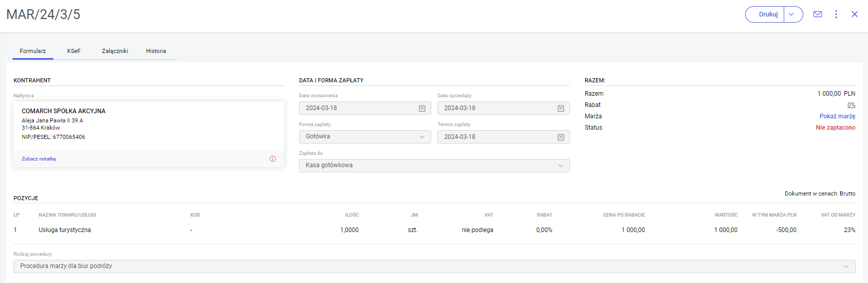This screenshot has width=868, height=283.
Task: Select the Usługa turystyczna position row
Action: 65,230
